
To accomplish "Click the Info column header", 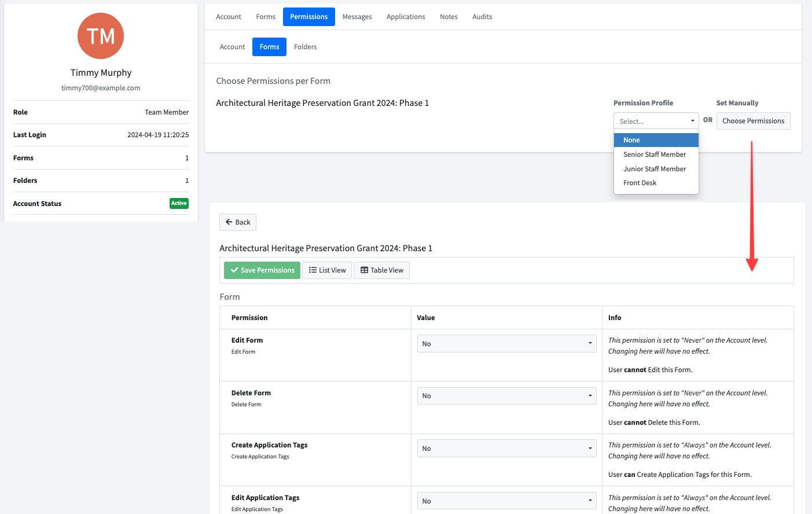I will coord(615,318).
